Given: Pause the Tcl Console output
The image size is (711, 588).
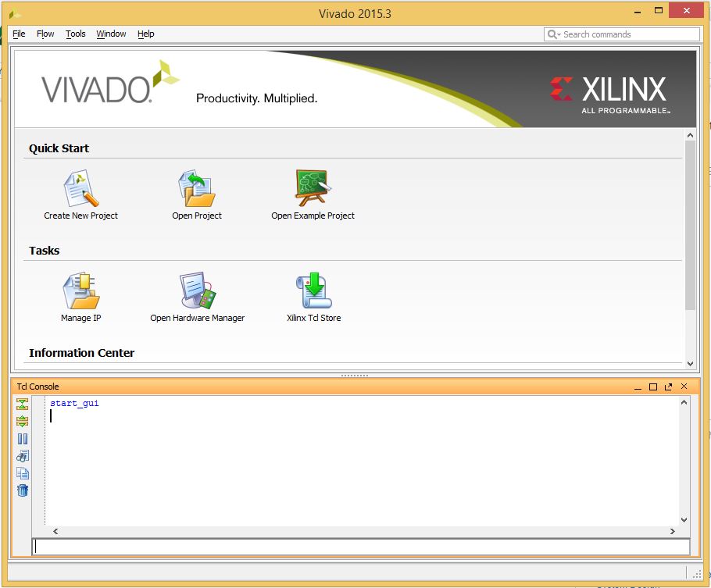Looking at the screenshot, I should 22,438.
